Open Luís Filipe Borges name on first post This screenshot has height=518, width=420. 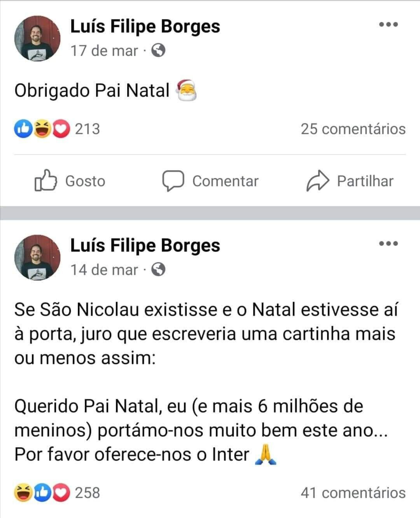(145, 26)
